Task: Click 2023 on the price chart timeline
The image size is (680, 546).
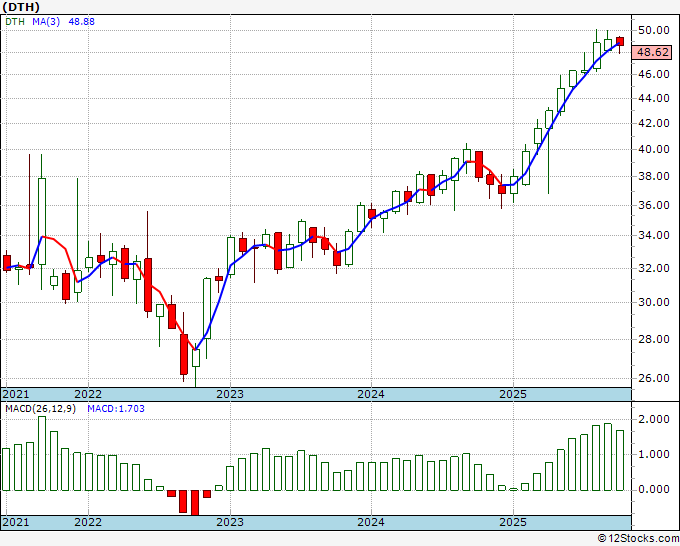Action: 230,394
